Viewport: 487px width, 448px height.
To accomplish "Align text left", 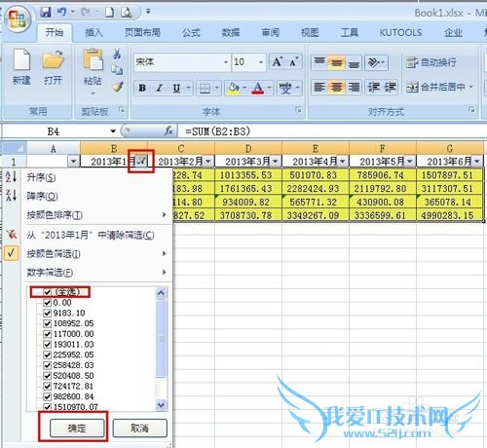I will [319, 87].
